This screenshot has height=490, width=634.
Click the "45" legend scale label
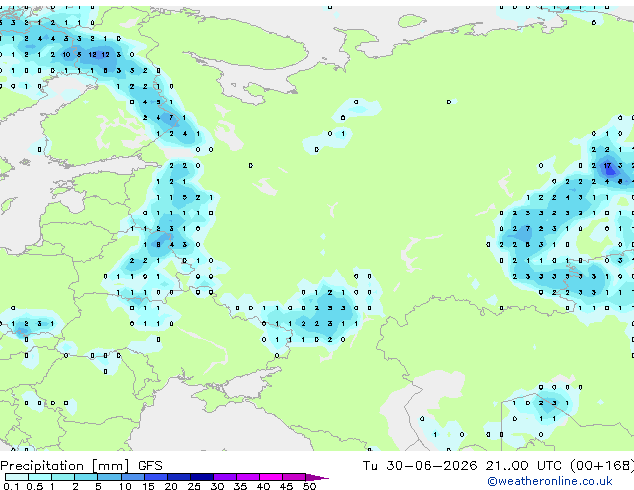tap(286, 486)
